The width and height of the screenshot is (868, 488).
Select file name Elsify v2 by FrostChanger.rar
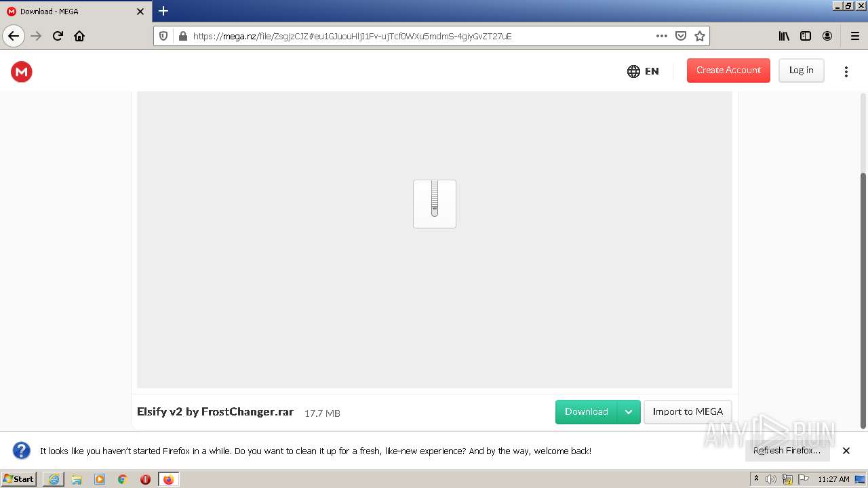point(215,411)
